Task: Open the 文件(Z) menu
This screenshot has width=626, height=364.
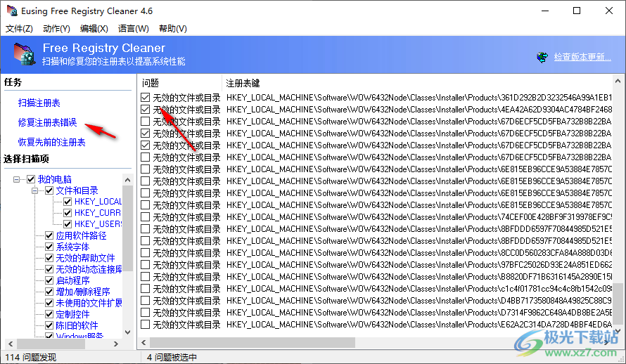Action: tap(19, 29)
